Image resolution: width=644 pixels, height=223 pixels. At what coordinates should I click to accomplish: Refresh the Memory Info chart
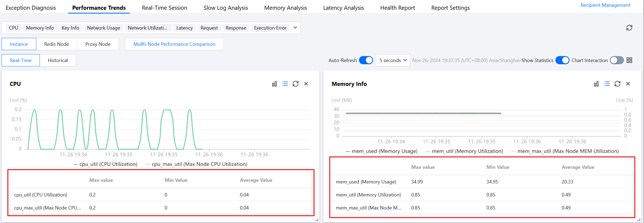(617, 84)
